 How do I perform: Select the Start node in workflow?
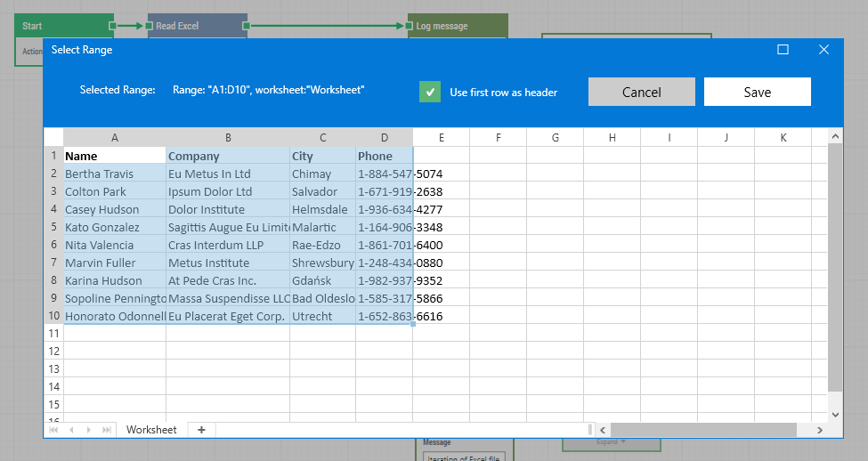64,26
